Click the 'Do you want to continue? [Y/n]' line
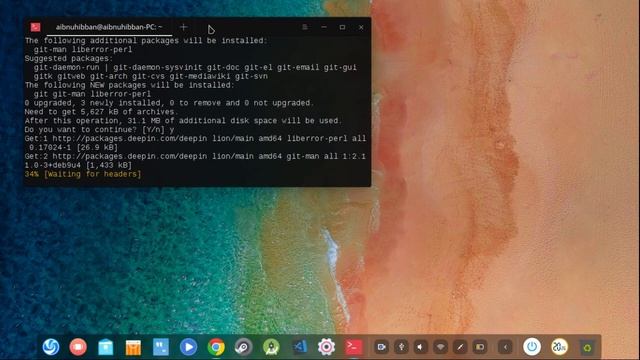This screenshot has width=640, height=360. tap(99, 130)
